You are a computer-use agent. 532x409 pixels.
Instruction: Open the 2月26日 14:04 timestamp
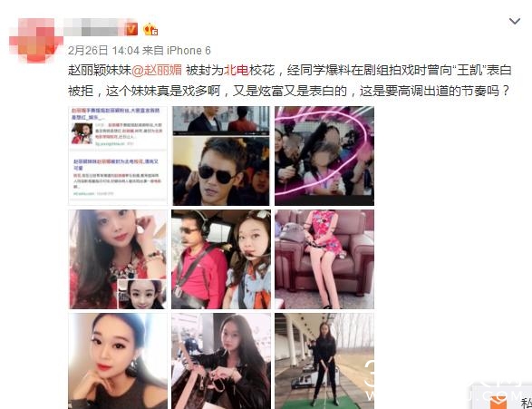103,51
